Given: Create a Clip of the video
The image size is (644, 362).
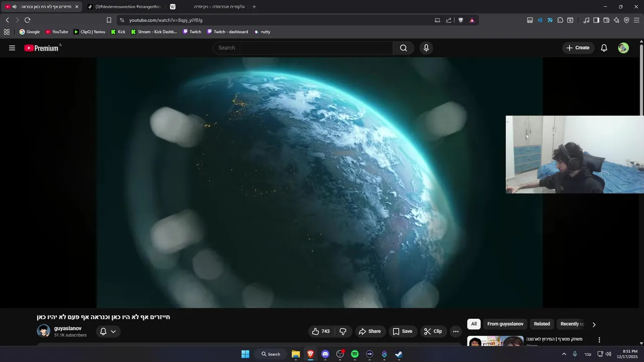Looking at the screenshot, I should point(433,331).
